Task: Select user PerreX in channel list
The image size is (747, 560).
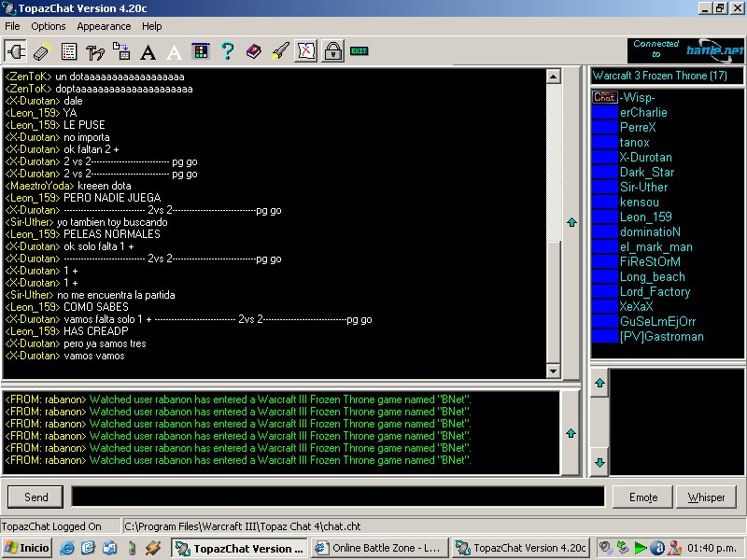Action: (x=638, y=127)
